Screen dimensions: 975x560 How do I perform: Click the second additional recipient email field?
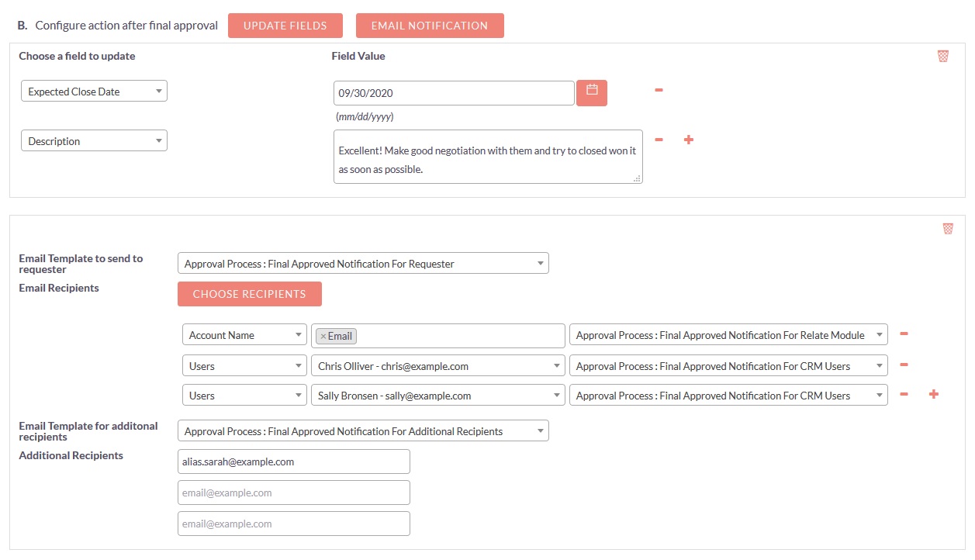coord(294,493)
